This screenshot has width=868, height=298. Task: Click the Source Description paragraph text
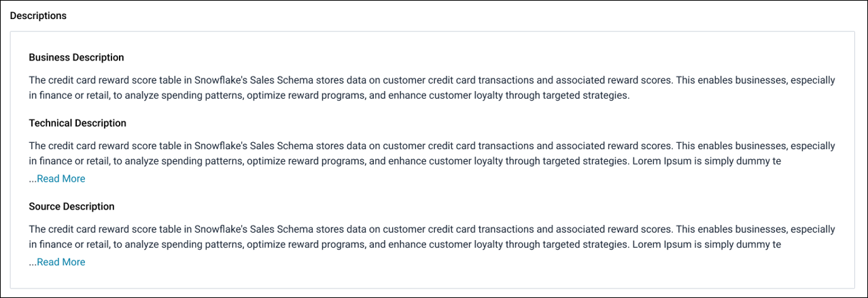pyautogui.click(x=432, y=237)
